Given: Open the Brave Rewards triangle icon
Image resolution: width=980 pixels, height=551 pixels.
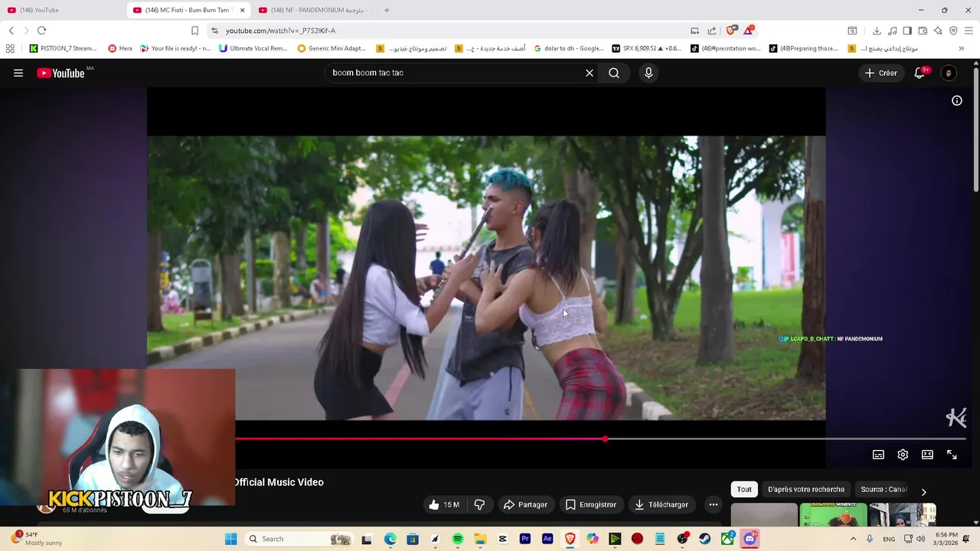Looking at the screenshot, I should [749, 31].
